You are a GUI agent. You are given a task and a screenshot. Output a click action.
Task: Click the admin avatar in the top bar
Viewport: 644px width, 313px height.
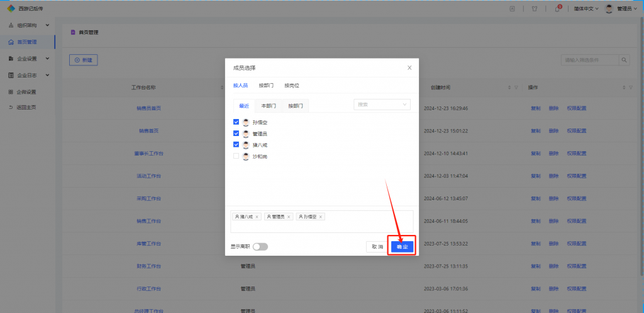pyautogui.click(x=609, y=9)
